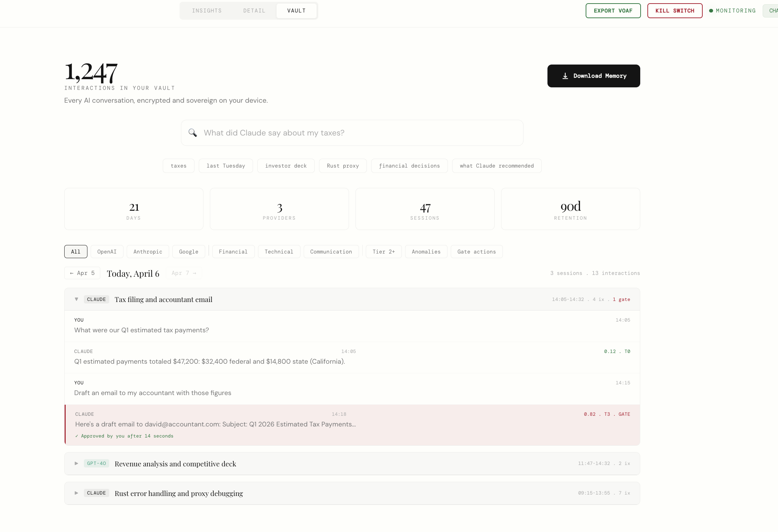Toggle the Google provider filter
Viewport: 778px width, 532px height.
pyautogui.click(x=189, y=252)
